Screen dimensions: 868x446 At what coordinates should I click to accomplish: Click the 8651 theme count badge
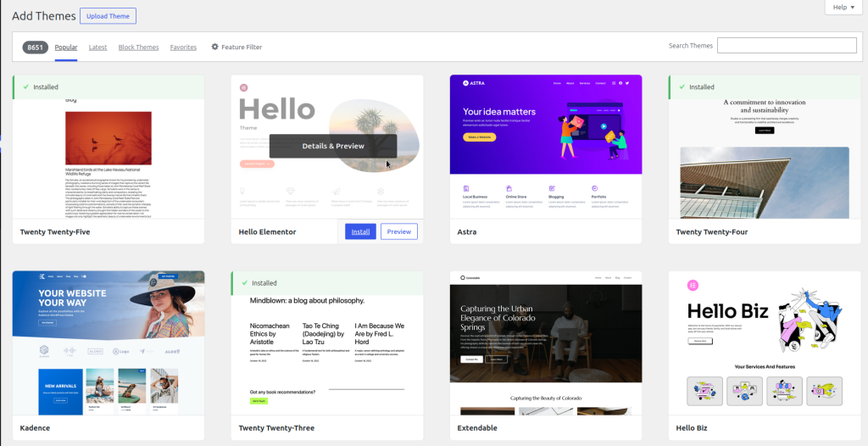point(36,47)
